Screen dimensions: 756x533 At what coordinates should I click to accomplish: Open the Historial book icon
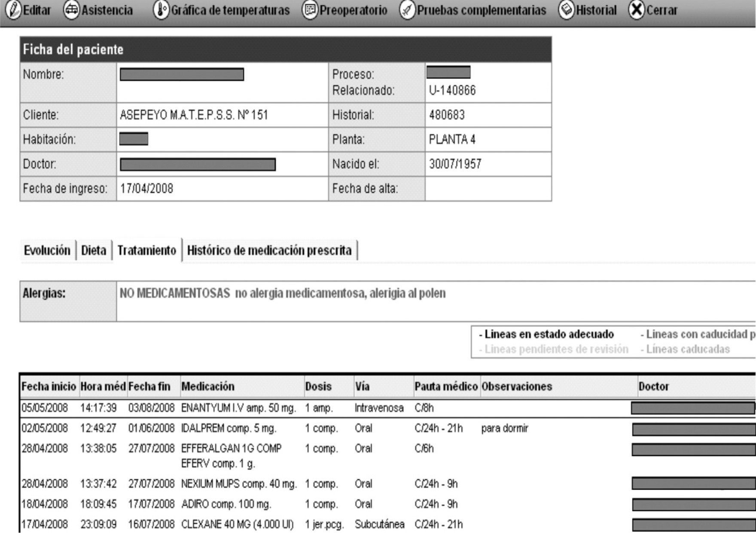click(x=566, y=10)
